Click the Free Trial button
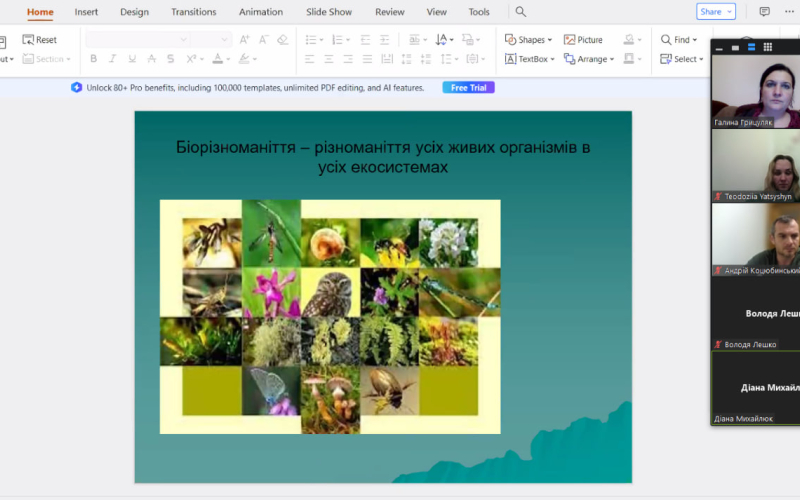The image size is (800, 500). pyautogui.click(x=468, y=88)
